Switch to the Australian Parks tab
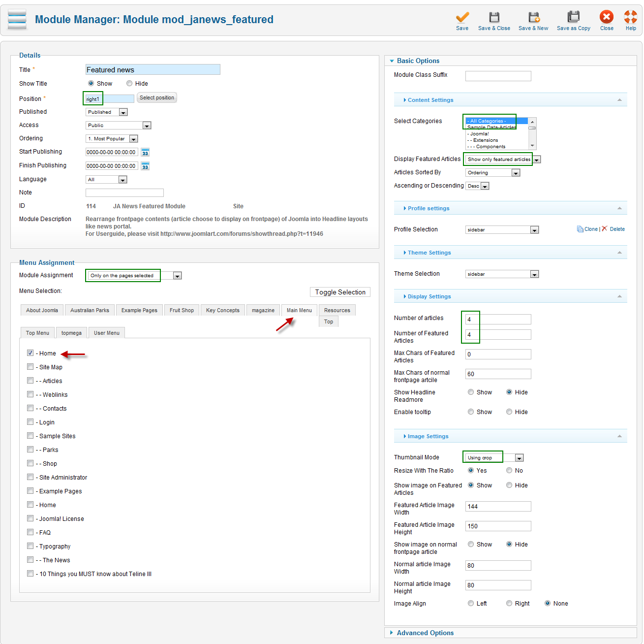The height and width of the screenshot is (644, 644). (x=90, y=310)
